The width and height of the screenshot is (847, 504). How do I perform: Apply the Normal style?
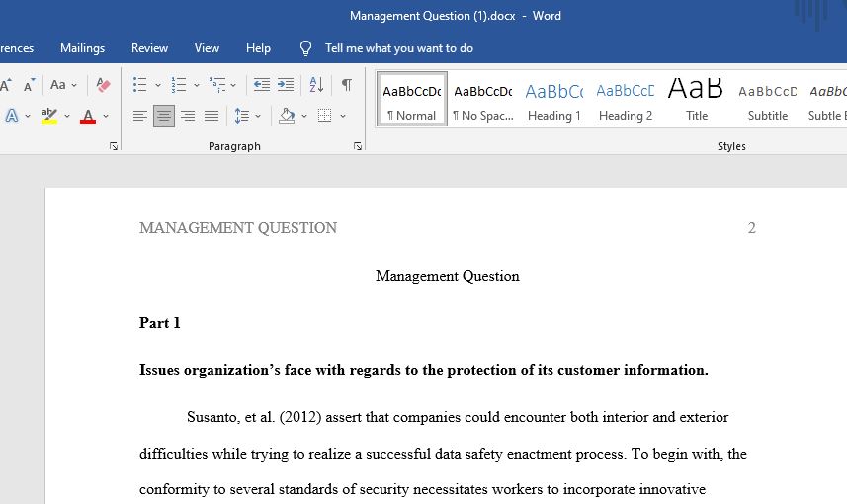pos(411,100)
